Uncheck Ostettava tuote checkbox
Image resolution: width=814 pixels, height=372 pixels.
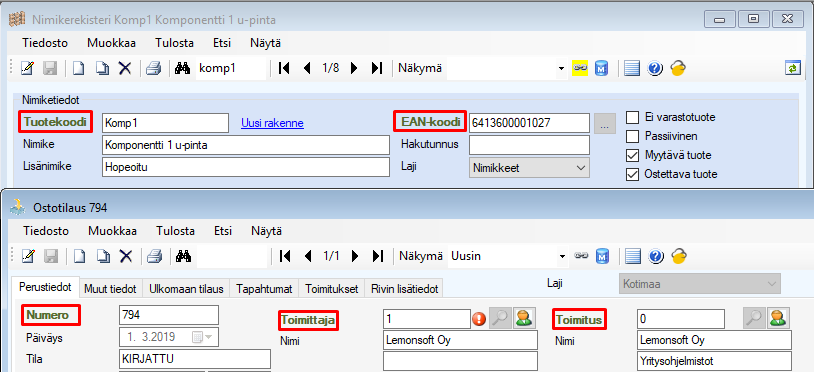632,174
